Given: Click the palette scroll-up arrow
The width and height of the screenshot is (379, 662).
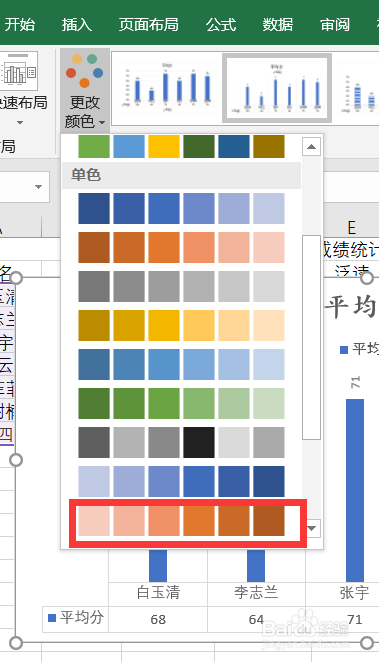Looking at the screenshot, I should pos(311,147).
